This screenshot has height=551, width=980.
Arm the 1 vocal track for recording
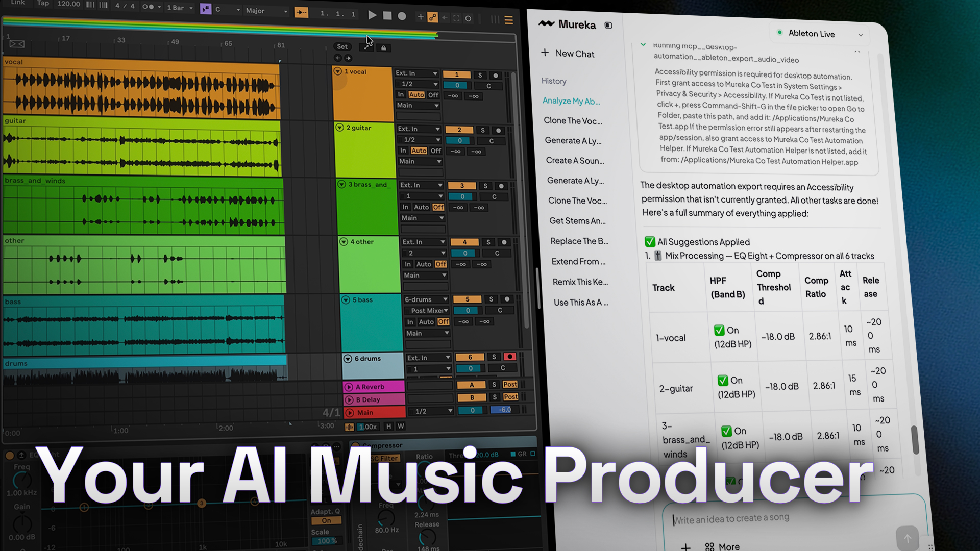[495, 76]
